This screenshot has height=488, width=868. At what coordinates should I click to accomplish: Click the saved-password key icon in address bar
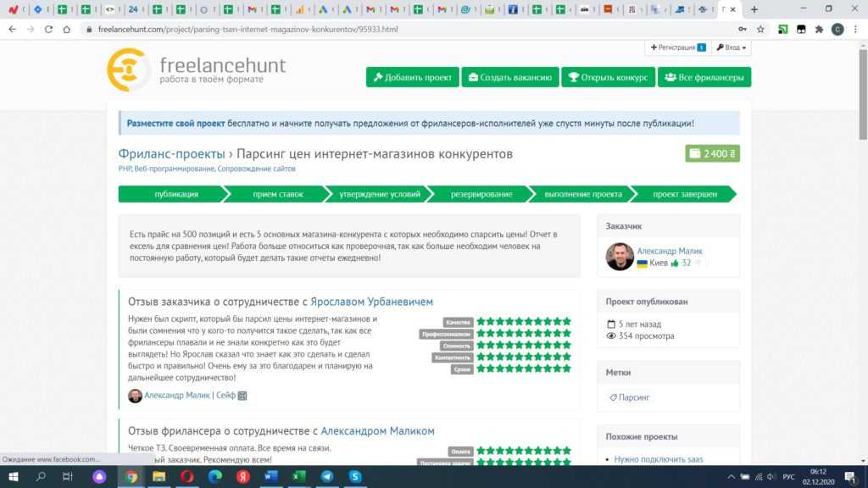coord(743,30)
